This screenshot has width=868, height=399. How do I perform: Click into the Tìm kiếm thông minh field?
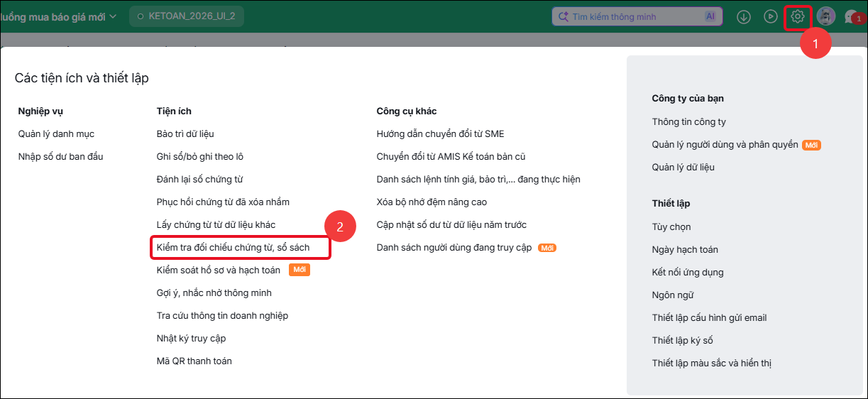[637, 16]
